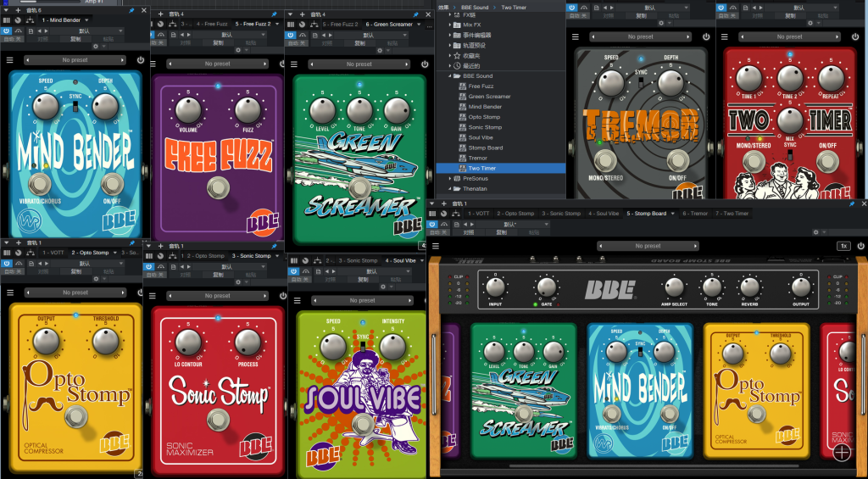Open hamburger menu in Soul Vibe plugin
Viewport: 868px width, 479px height.
pos(298,300)
